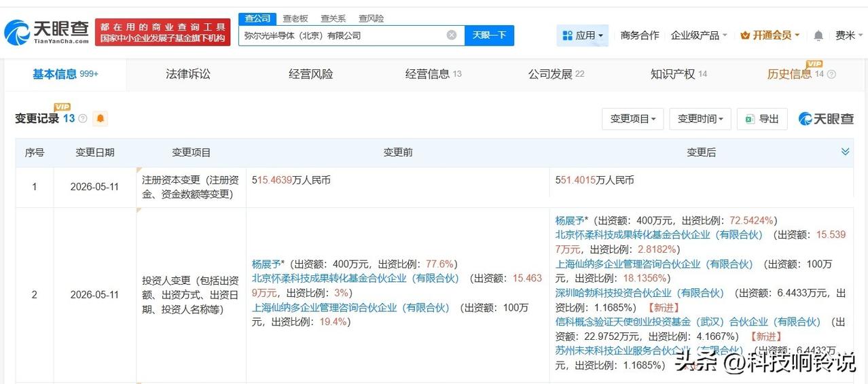Viewport: 868px width, 384px height.
Task: Switch to the 基本信息 tab
Action: click(x=65, y=74)
